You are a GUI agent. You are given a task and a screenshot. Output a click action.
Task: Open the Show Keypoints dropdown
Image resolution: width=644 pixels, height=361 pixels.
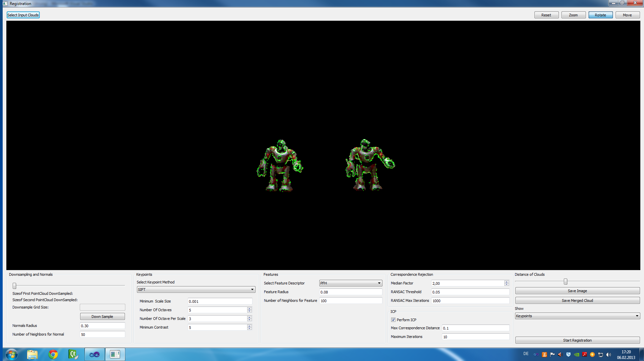(577, 316)
